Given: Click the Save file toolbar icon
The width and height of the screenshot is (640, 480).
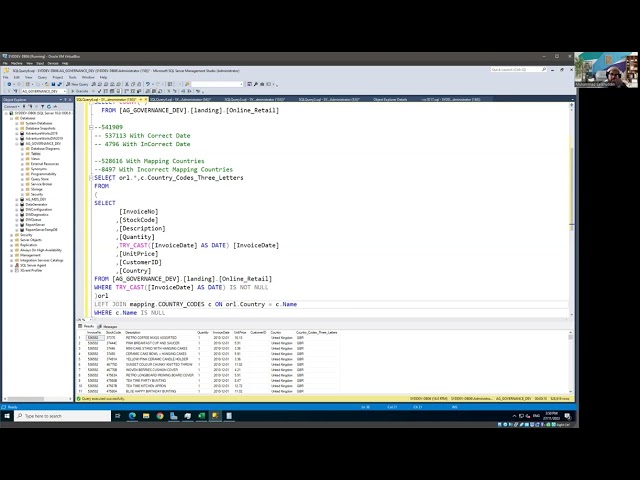Looking at the screenshot, I should (x=53, y=84).
